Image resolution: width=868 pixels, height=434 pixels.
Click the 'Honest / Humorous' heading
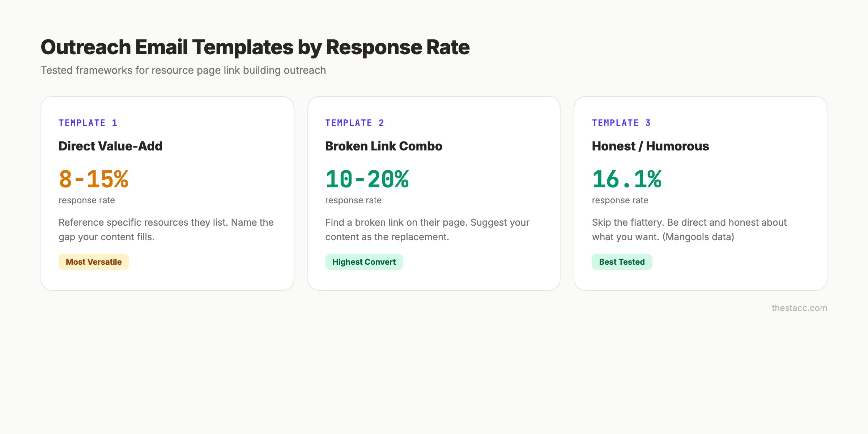pos(651,146)
